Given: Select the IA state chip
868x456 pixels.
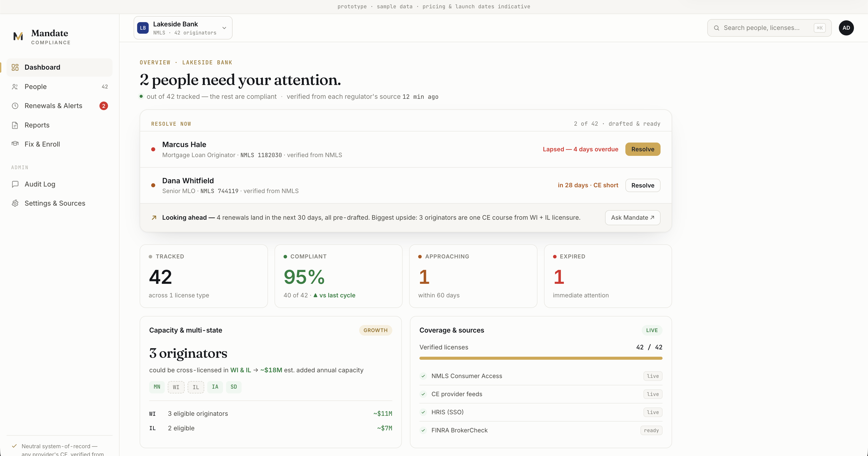Looking at the screenshot, I should click(215, 387).
